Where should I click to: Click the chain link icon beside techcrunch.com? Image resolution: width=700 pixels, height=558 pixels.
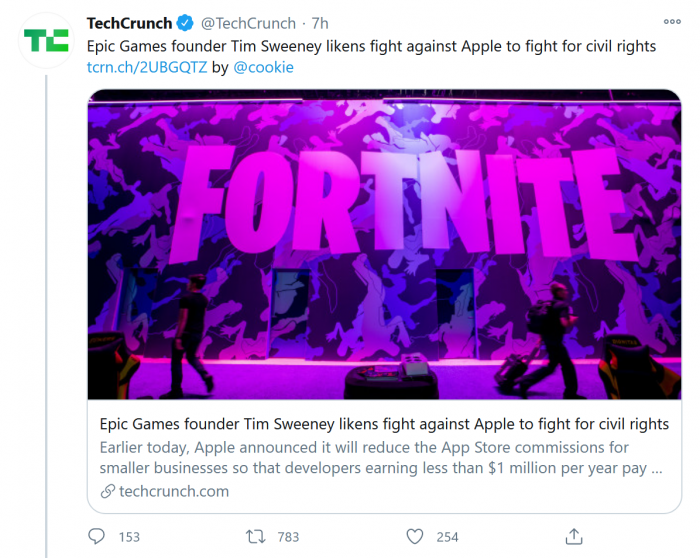point(108,491)
